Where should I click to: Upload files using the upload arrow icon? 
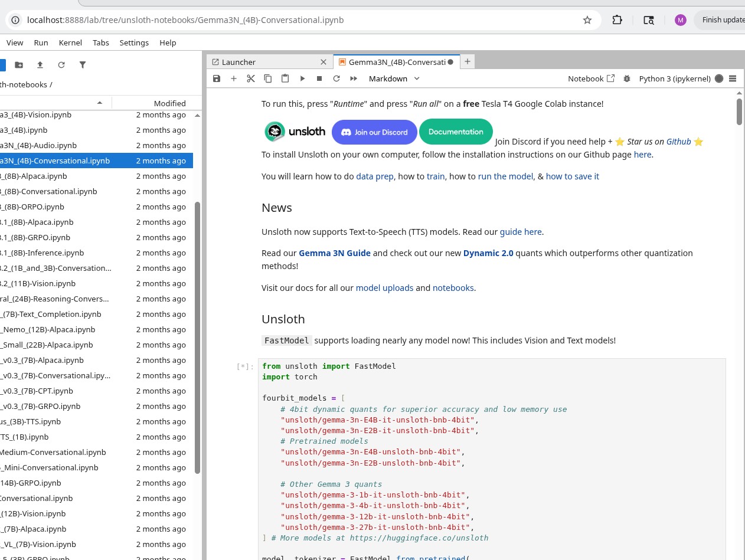[x=40, y=65]
